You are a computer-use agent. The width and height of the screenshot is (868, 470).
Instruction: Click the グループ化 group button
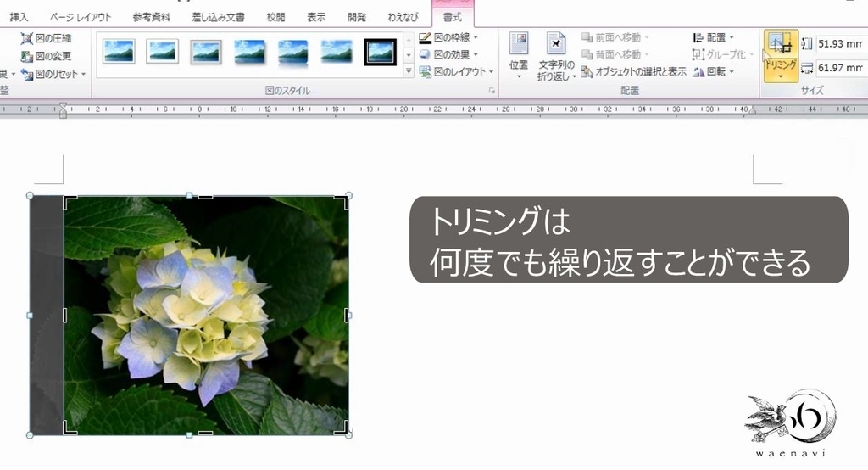pyautogui.click(x=723, y=54)
